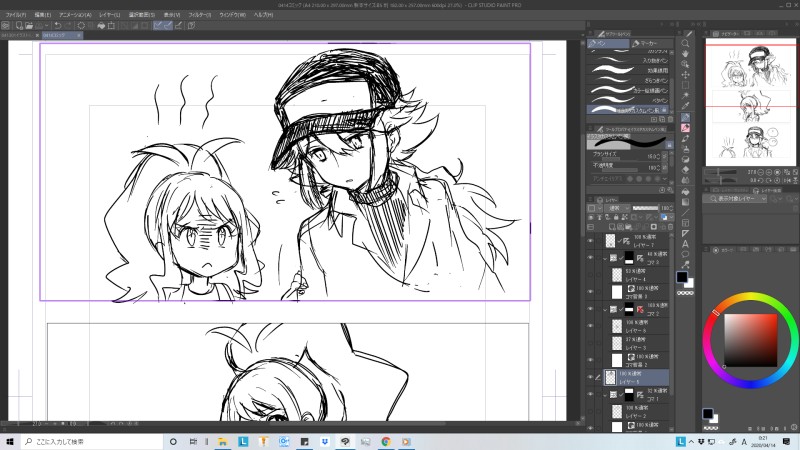Viewport: 800px width, 450px height.
Task: Click the navigator page thumbnail preview
Action: coord(751,103)
